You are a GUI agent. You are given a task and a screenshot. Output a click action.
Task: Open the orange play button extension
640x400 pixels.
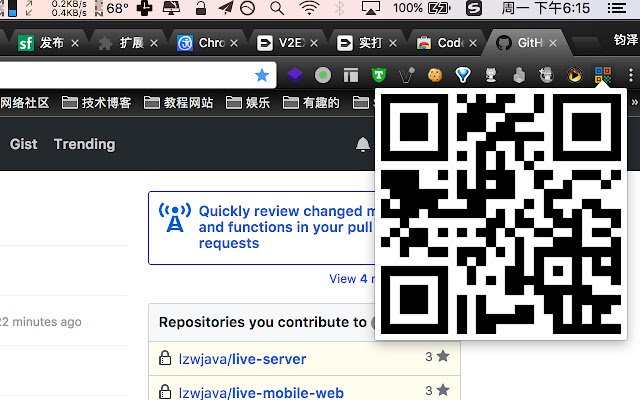click(x=575, y=75)
